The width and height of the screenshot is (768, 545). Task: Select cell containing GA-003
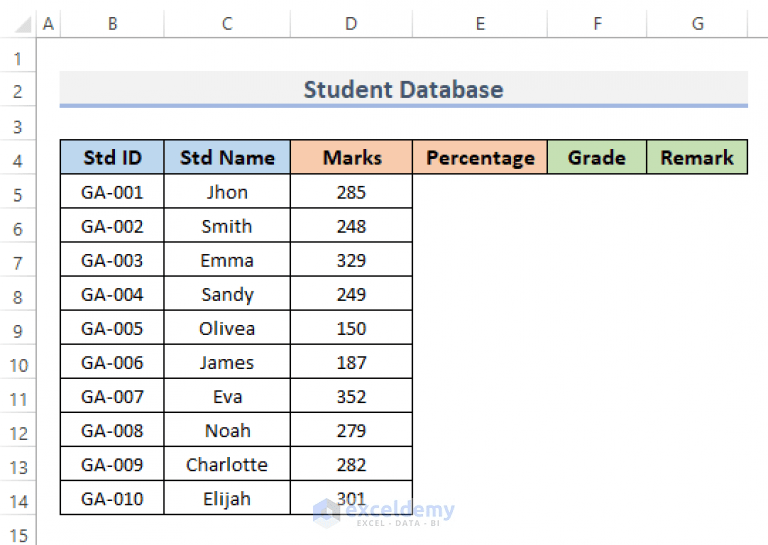112,260
